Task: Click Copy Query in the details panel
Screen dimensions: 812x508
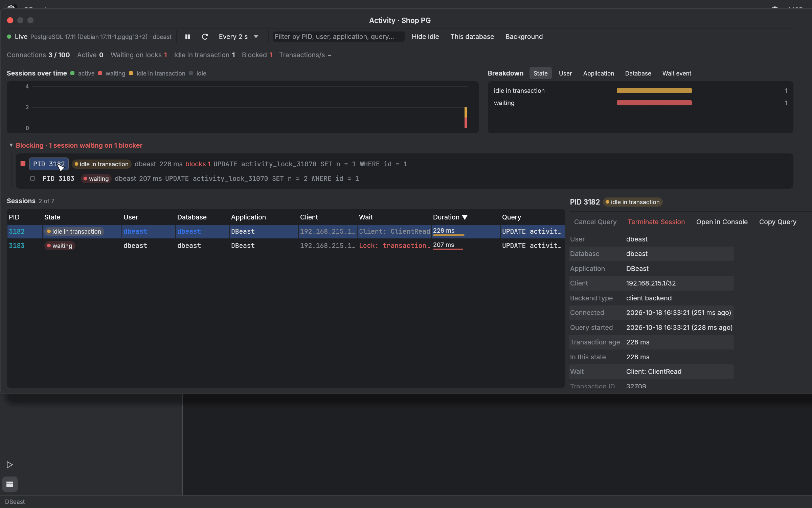Action: 777,222
